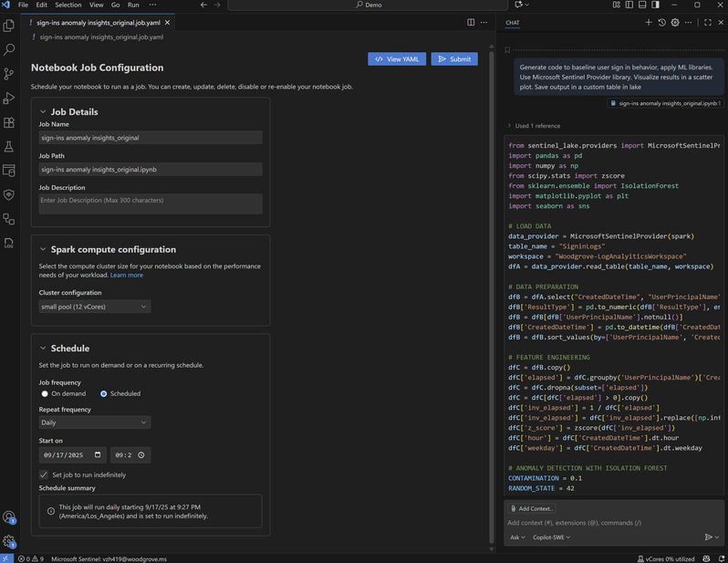Split the editor to the right
The height and width of the screenshot is (563, 728).
click(x=471, y=22)
